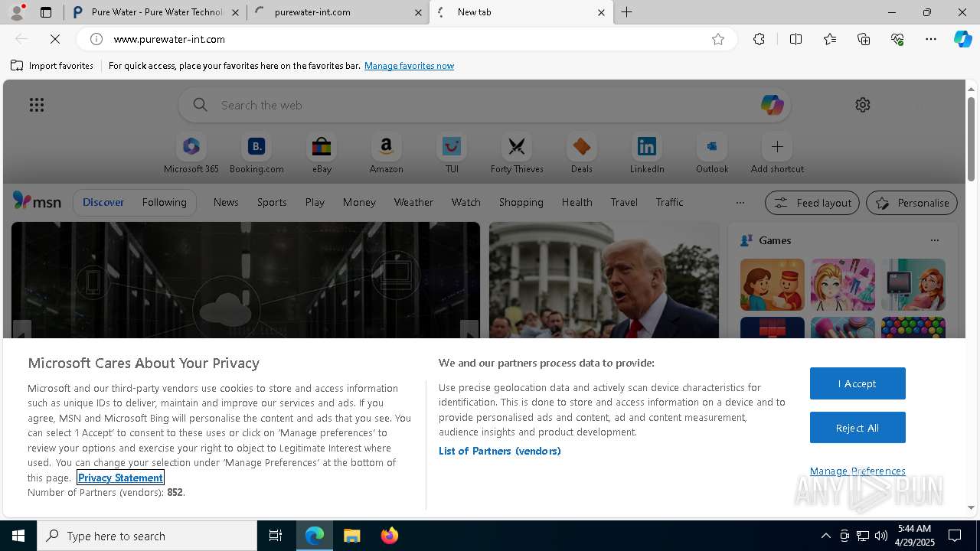The image size is (980, 551).
Task: Open Microsoft 365 shortcut
Action: pos(191,154)
